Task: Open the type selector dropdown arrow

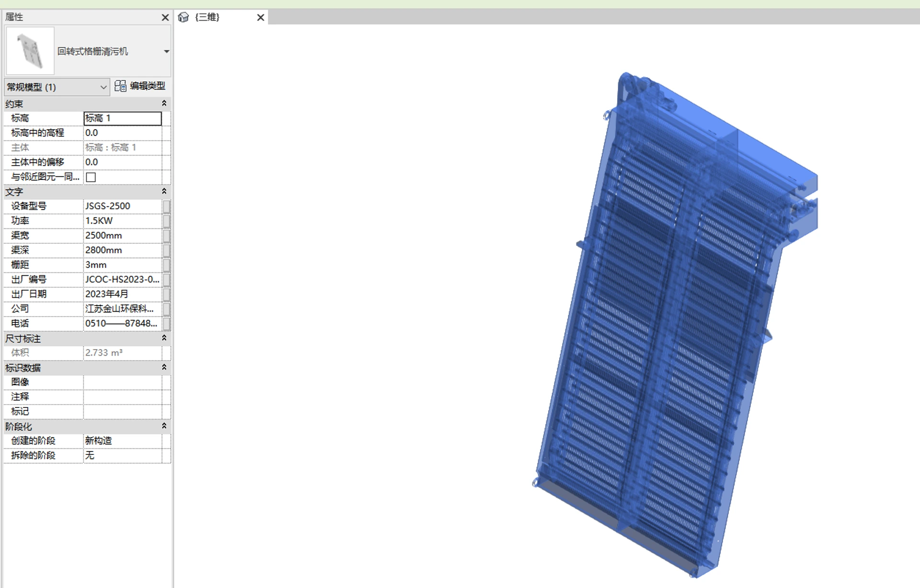Action: (166, 51)
